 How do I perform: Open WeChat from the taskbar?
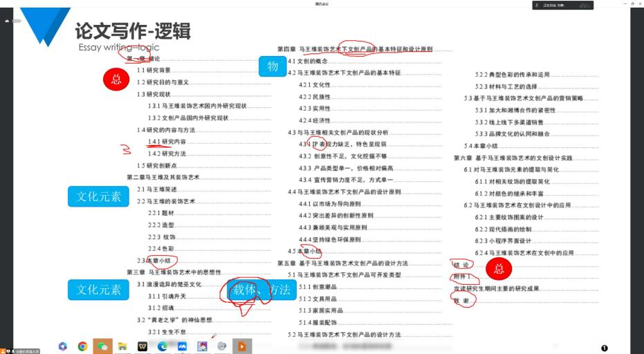tap(102, 346)
